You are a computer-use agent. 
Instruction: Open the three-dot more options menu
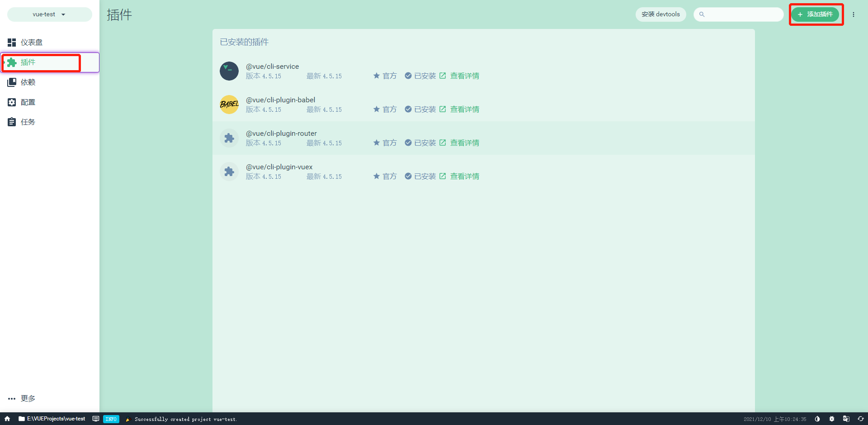point(854,14)
